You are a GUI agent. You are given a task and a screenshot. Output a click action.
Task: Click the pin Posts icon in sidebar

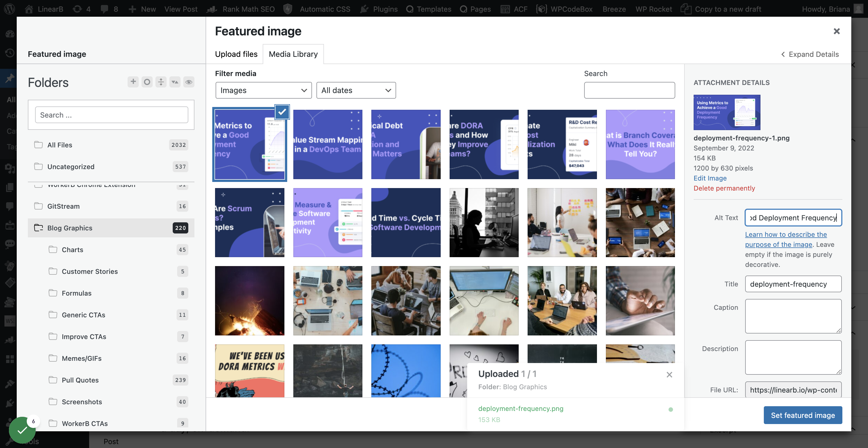pos(9,78)
